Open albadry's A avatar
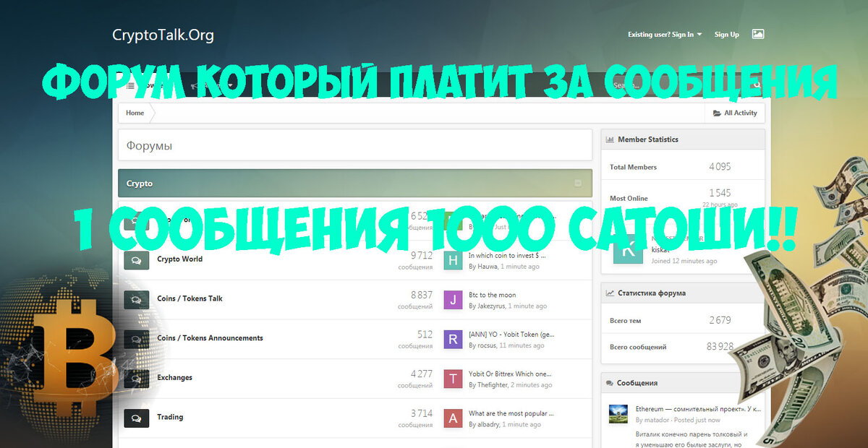The width and height of the screenshot is (868, 448). point(453,418)
